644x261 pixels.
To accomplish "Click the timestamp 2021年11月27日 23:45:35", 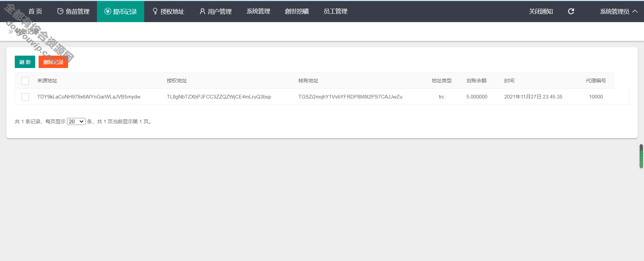I will click(x=533, y=97).
